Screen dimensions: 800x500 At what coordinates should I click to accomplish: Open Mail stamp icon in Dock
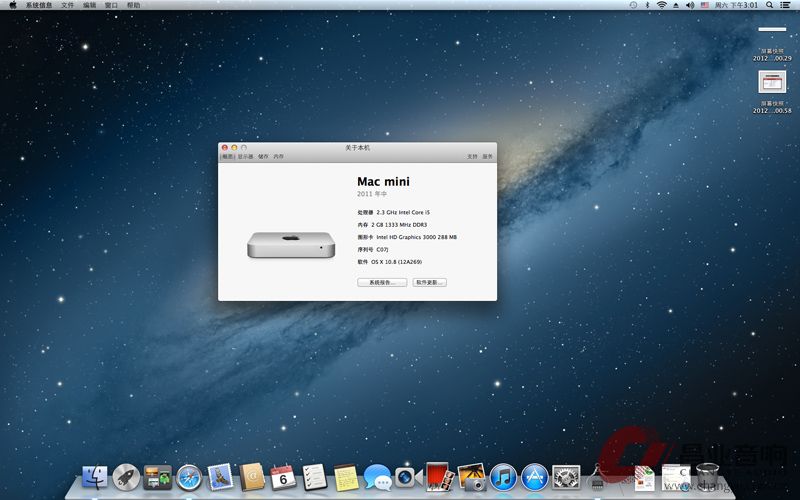[220, 478]
